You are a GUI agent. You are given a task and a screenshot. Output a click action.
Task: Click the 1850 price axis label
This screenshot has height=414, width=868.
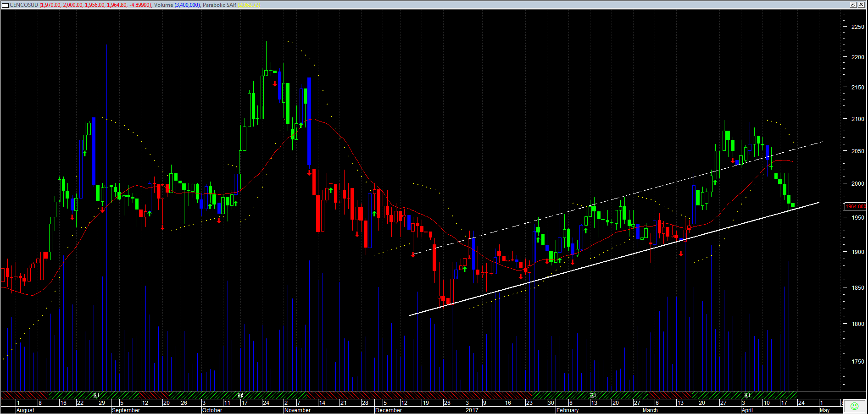point(857,288)
